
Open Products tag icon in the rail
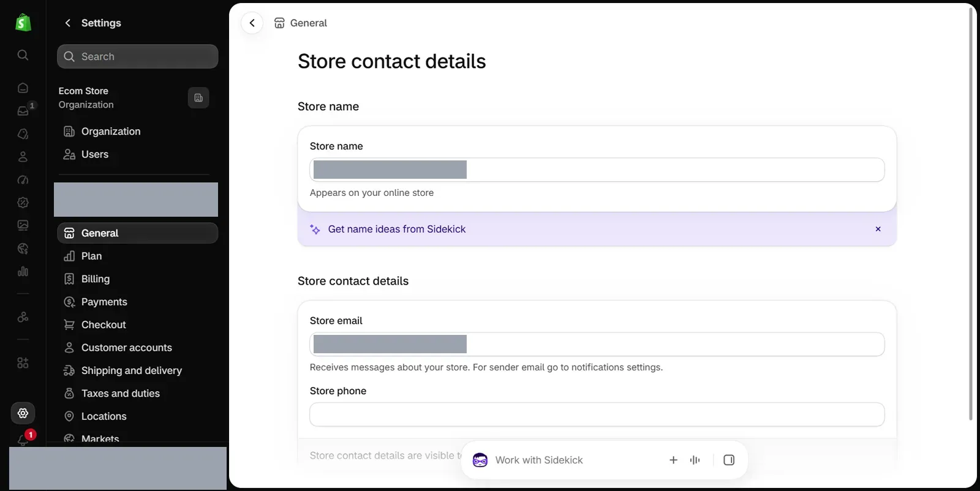coord(23,133)
